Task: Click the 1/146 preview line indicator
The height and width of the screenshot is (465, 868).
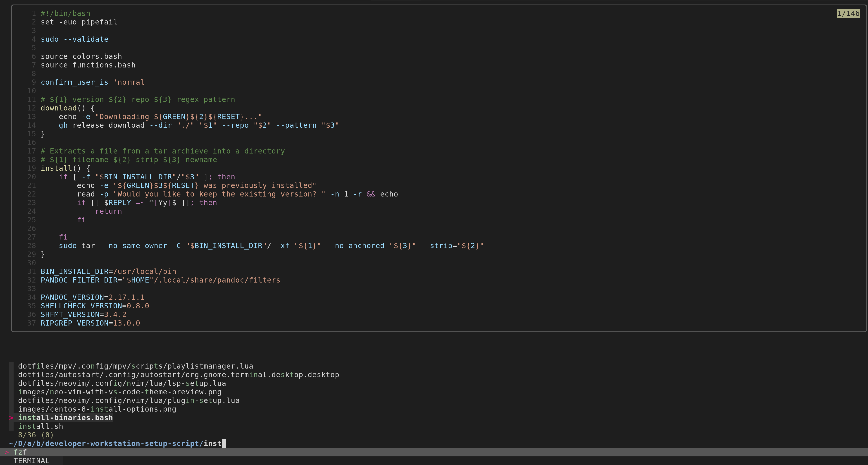Action: pyautogui.click(x=848, y=14)
